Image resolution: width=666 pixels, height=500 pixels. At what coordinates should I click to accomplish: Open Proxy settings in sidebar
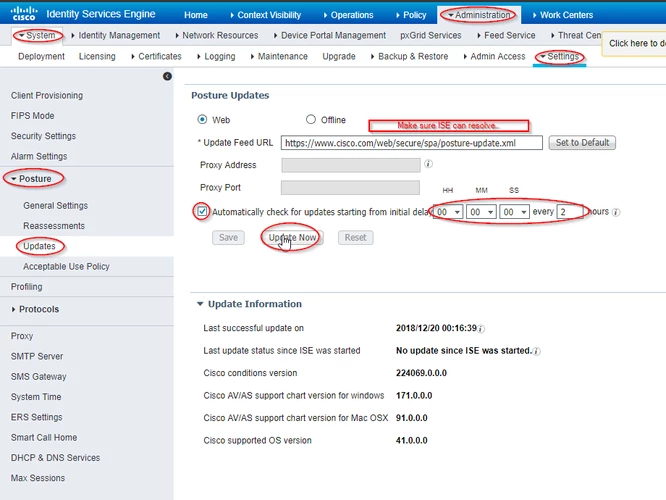(x=22, y=336)
